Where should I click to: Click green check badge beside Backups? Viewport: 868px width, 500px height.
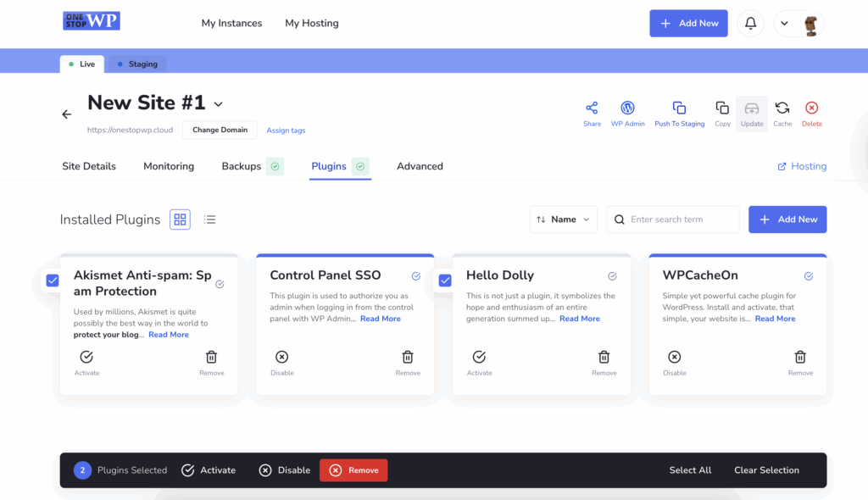coord(275,166)
